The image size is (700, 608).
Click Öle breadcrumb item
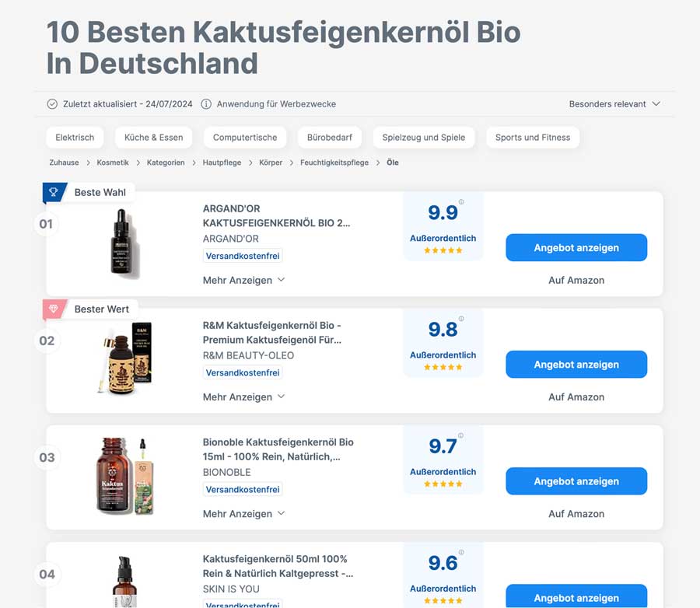pos(393,162)
